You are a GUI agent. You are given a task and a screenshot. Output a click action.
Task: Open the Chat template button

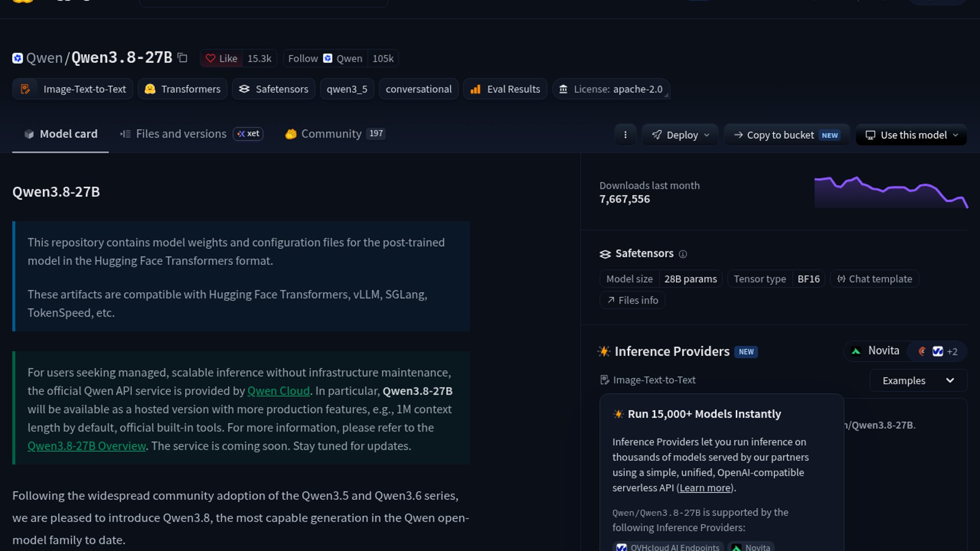pos(874,279)
